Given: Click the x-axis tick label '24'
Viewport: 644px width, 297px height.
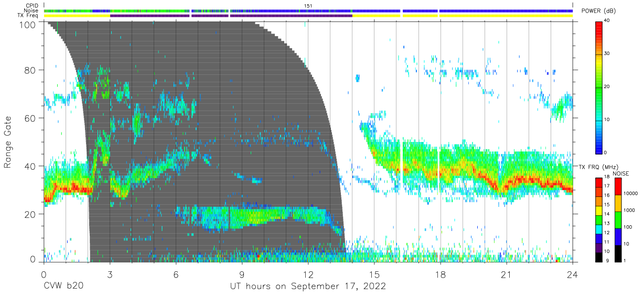Looking at the screenshot, I should click(x=573, y=274).
